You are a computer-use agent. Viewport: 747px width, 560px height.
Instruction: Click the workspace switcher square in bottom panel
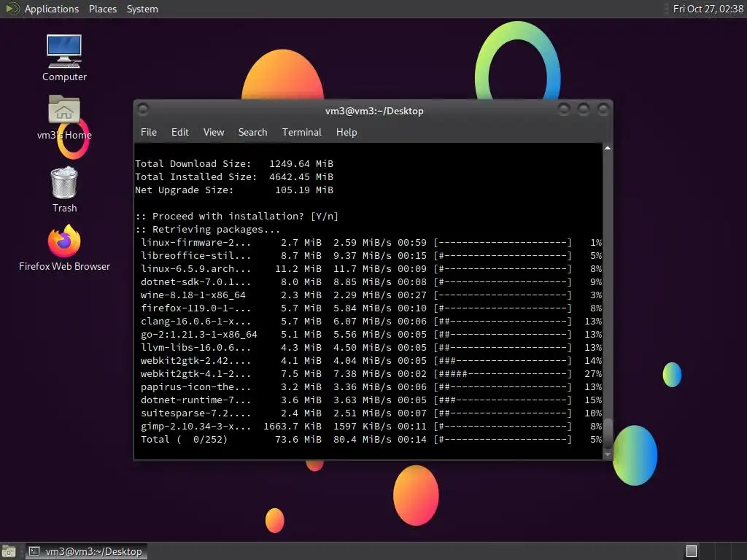point(692,551)
